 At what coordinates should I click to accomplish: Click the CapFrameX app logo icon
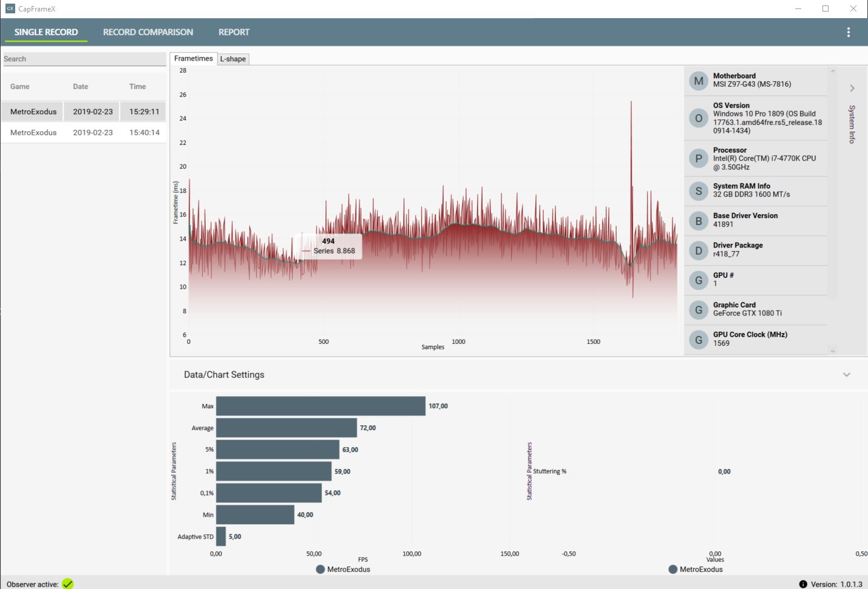point(10,8)
